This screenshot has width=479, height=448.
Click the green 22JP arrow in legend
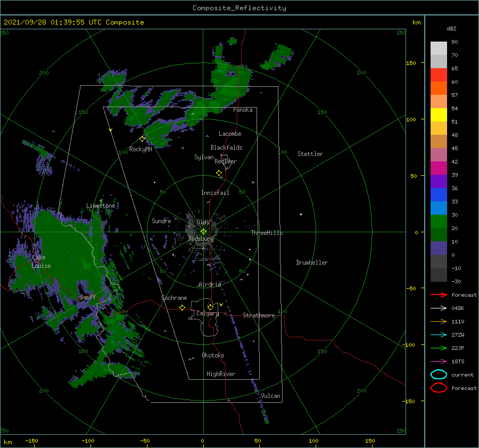coord(439,348)
